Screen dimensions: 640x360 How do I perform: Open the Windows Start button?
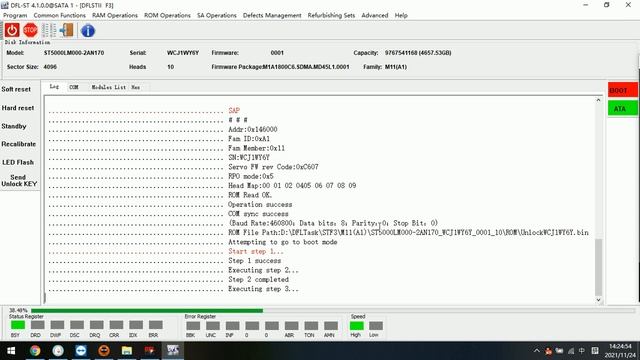click(x=11, y=351)
